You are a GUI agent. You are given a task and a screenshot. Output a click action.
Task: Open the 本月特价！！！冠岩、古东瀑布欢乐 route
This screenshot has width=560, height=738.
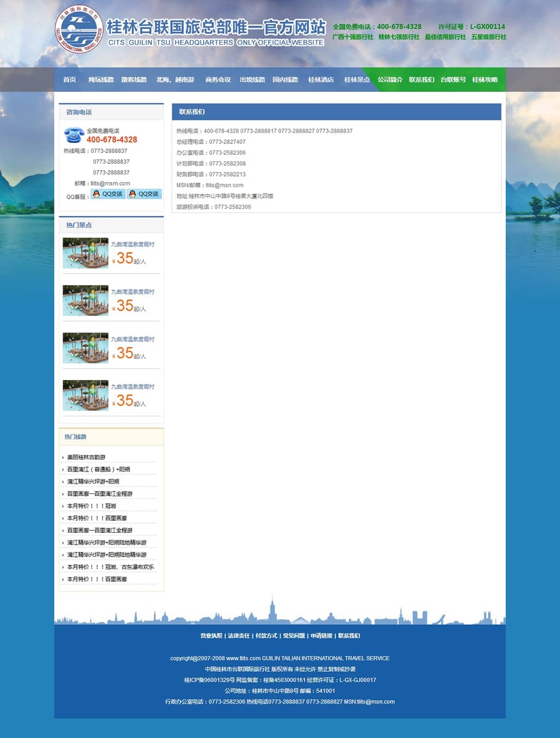click(x=110, y=567)
